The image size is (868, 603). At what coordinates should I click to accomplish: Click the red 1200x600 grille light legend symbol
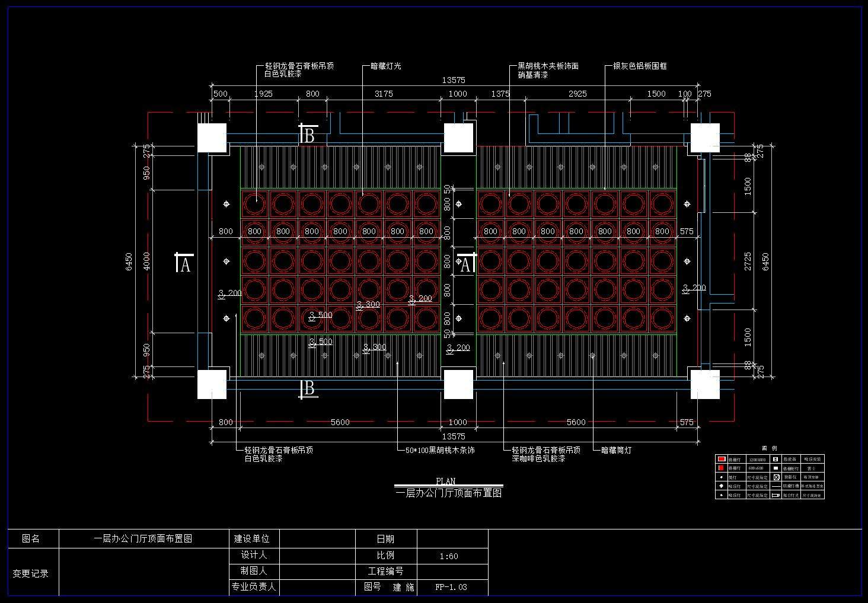pyautogui.click(x=721, y=459)
